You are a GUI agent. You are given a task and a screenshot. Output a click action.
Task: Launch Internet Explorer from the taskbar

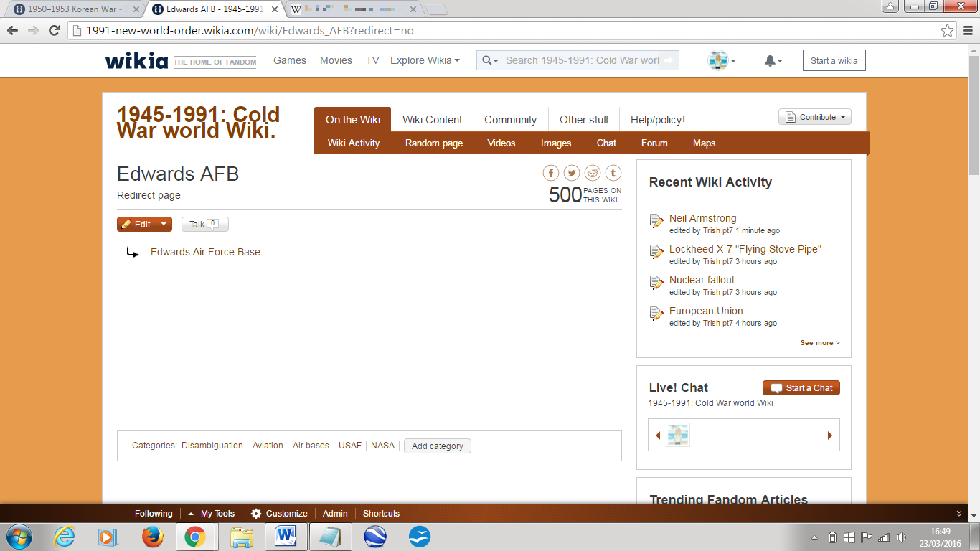pos(65,537)
